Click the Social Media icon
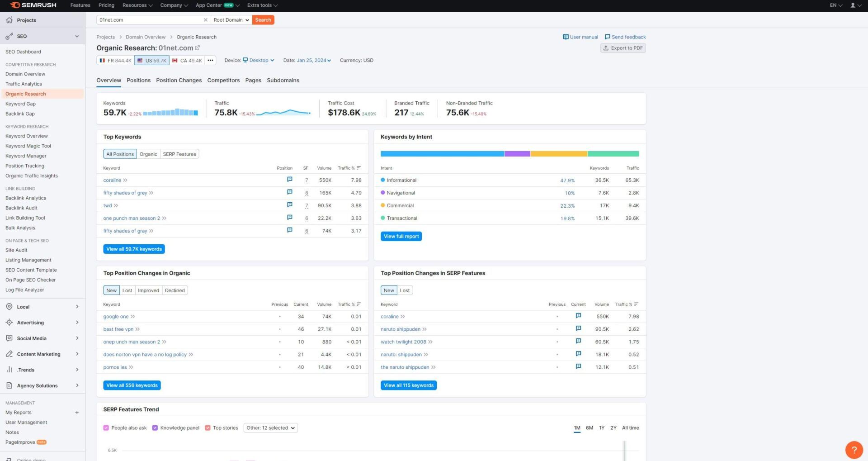The image size is (868, 461). [9, 338]
